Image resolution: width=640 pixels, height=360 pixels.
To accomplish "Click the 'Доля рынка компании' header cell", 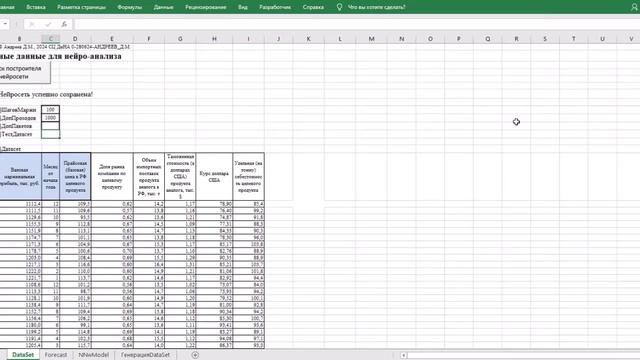I will point(112,176).
